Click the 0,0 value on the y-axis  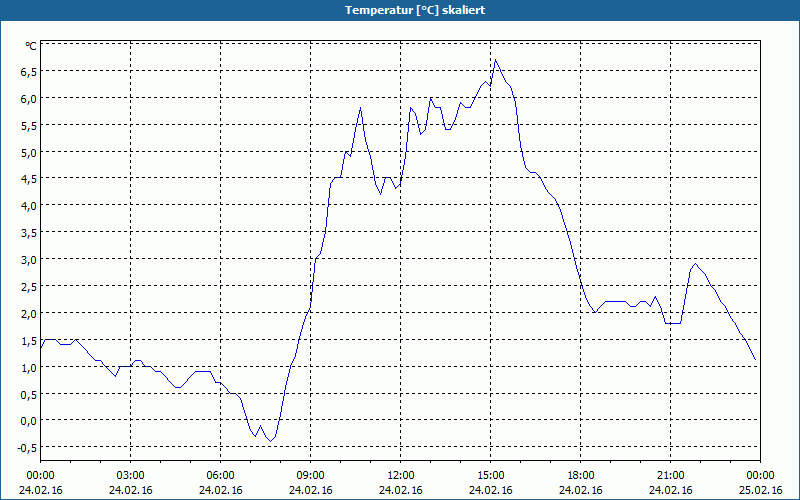[28, 421]
